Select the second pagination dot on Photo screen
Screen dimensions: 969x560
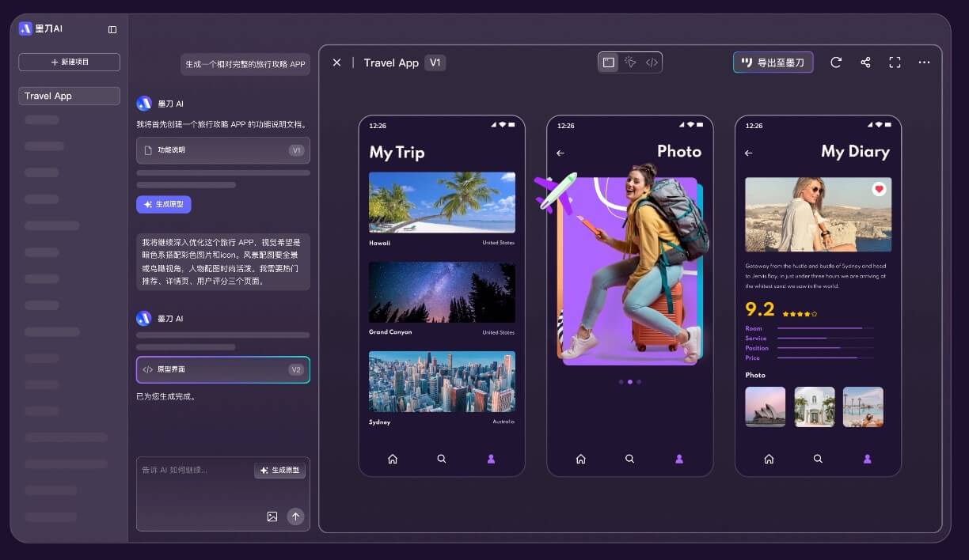pyautogui.click(x=629, y=381)
